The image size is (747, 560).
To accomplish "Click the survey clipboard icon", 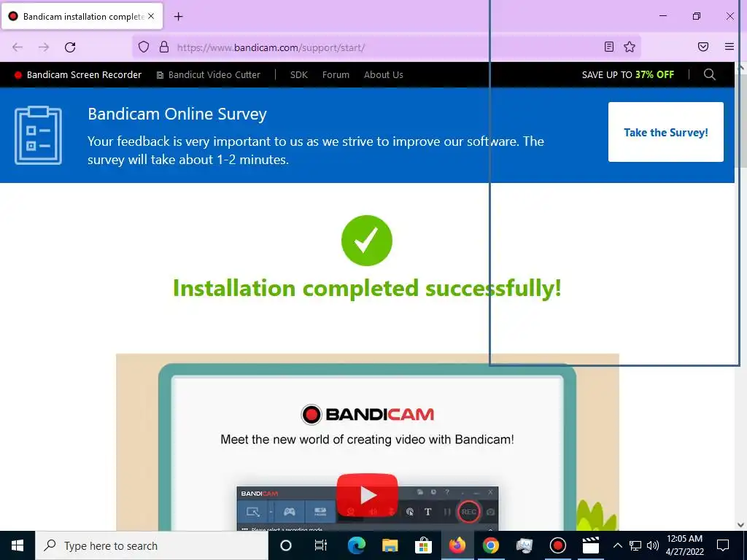I will point(38,135).
